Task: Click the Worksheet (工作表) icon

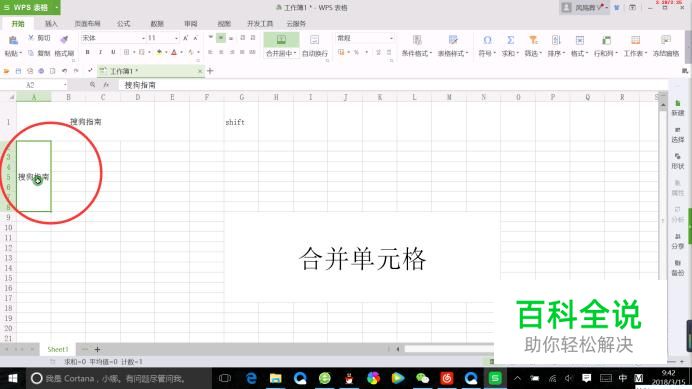Action: coord(635,40)
